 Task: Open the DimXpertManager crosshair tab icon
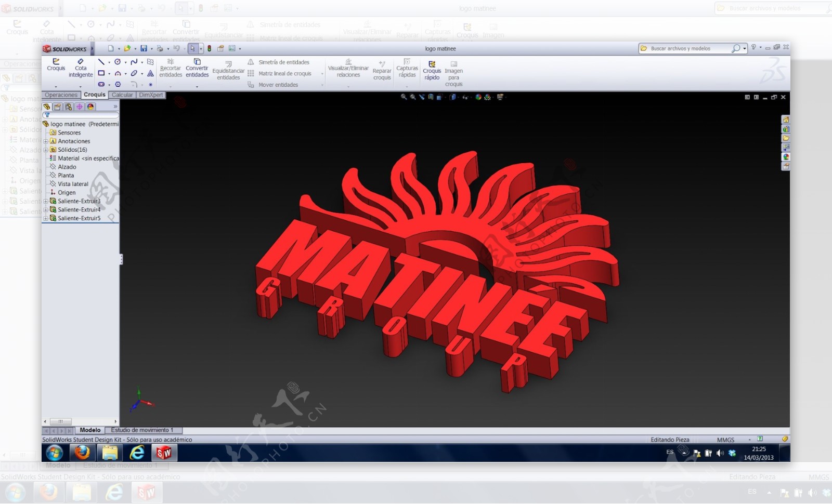click(80, 107)
